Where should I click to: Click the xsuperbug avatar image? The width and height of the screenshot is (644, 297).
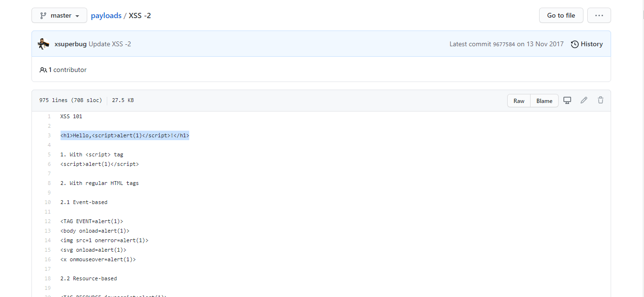[43, 44]
